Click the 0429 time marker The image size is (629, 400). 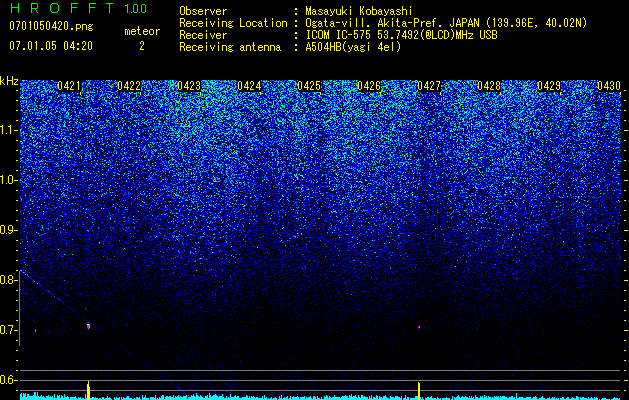(x=549, y=86)
